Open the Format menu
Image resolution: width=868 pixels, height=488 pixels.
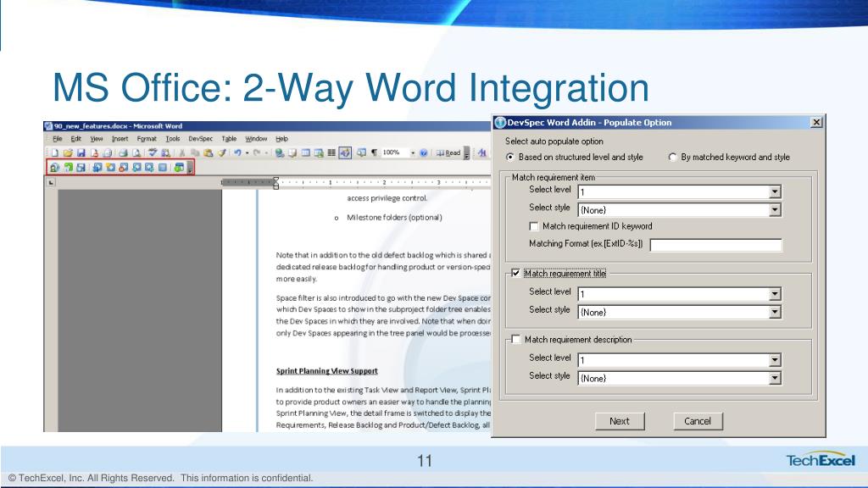[147, 139]
